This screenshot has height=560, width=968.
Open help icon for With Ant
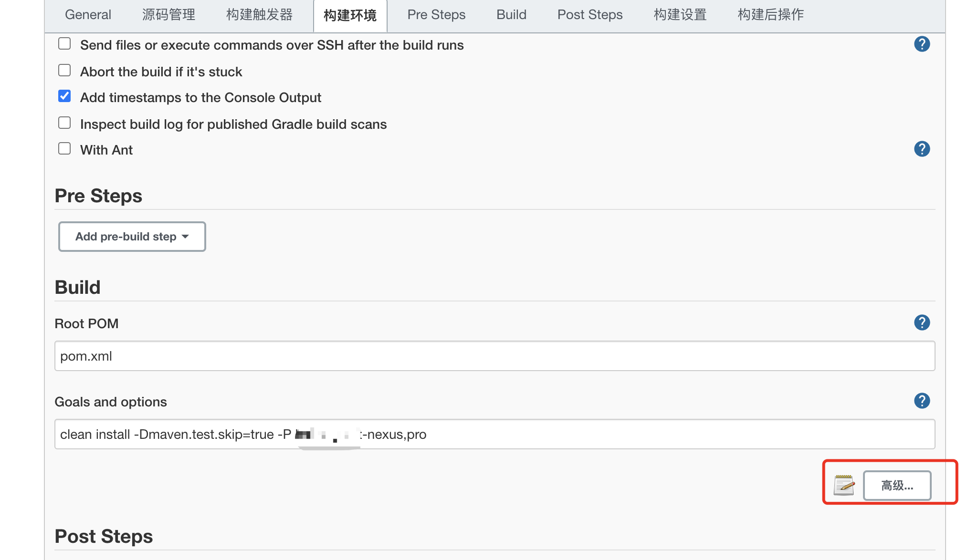pyautogui.click(x=922, y=149)
